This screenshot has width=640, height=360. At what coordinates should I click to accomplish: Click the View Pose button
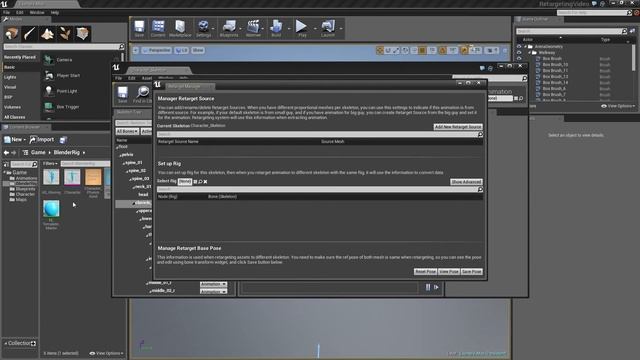click(449, 272)
